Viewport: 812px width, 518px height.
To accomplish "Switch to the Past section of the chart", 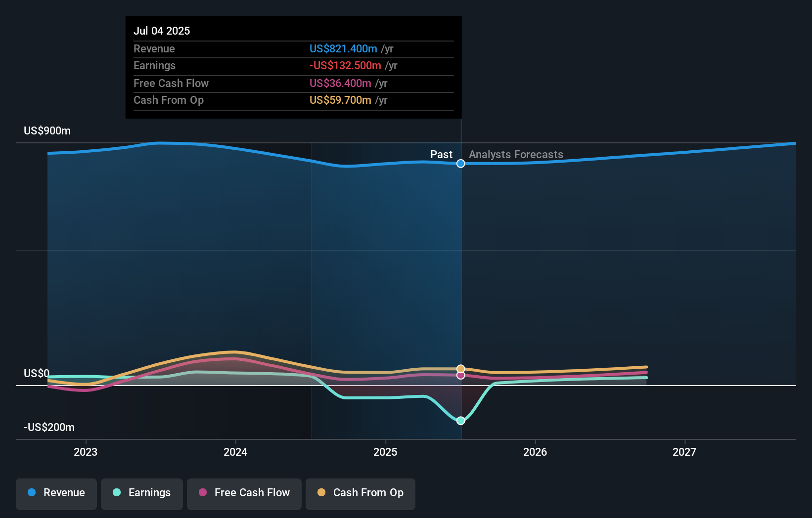I will pyautogui.click(x=441, y=154).
